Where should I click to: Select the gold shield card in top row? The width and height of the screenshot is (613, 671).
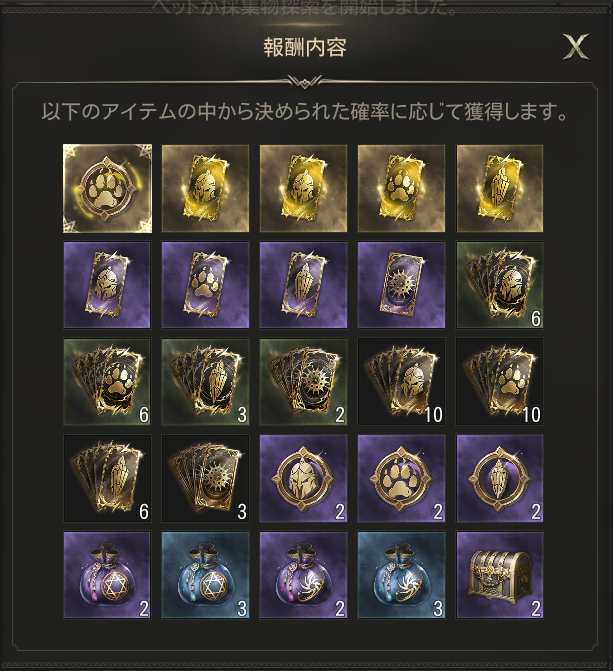pos(500,188)
